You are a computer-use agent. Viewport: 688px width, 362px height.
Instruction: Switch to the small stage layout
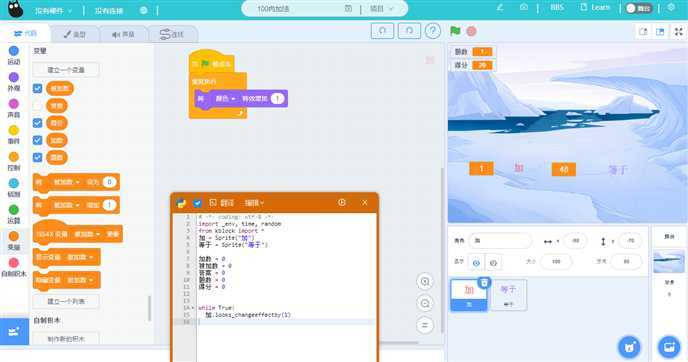coord(643,32)
